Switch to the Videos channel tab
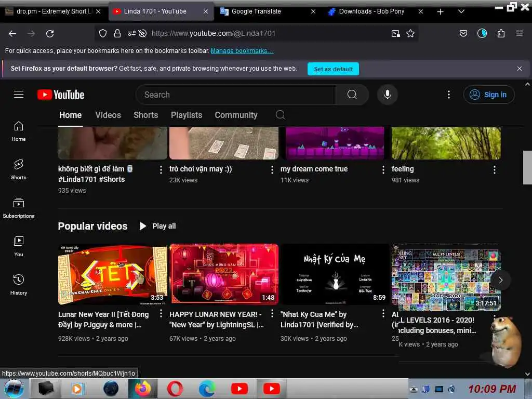 point(108,115)
